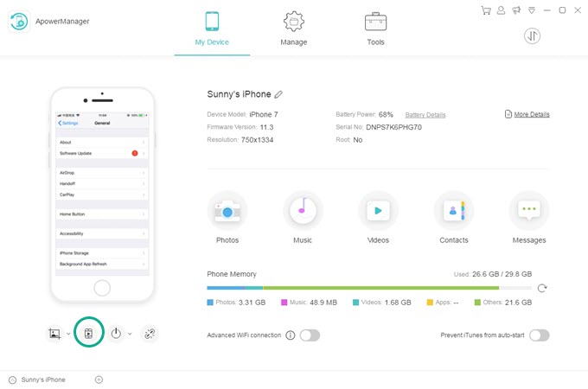Click the pencil icon to rename Sunny's iPhone

pos(278,94)
